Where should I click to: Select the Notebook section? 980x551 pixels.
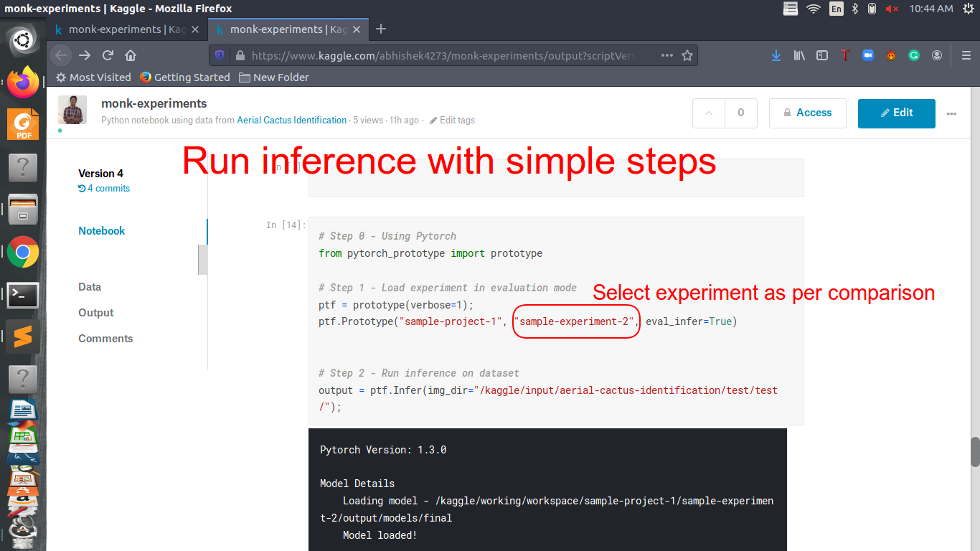102,231
